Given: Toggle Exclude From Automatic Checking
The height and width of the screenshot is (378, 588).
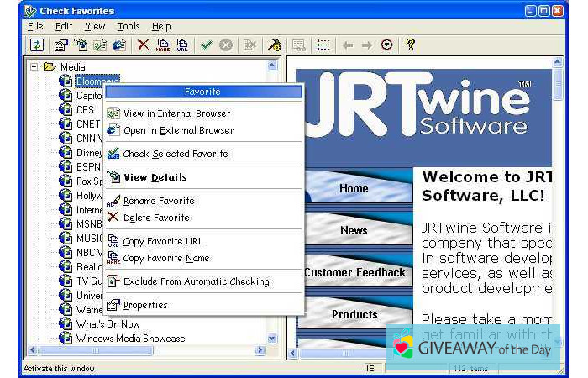Looking at the screenshot, I should [x=196, y=281].
